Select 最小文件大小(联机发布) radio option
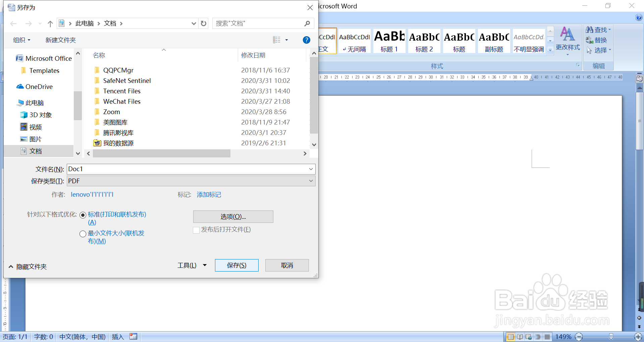644x342 pixels. [83, 234]
